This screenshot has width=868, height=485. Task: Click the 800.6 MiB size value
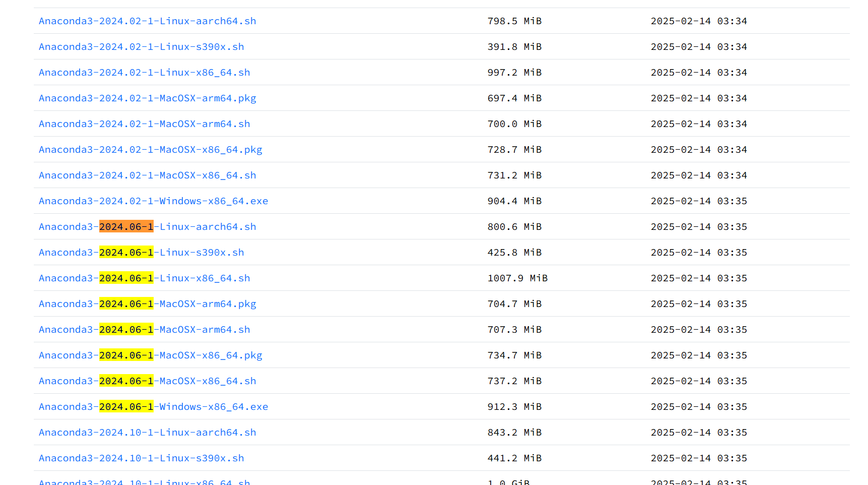click(515, 227)
